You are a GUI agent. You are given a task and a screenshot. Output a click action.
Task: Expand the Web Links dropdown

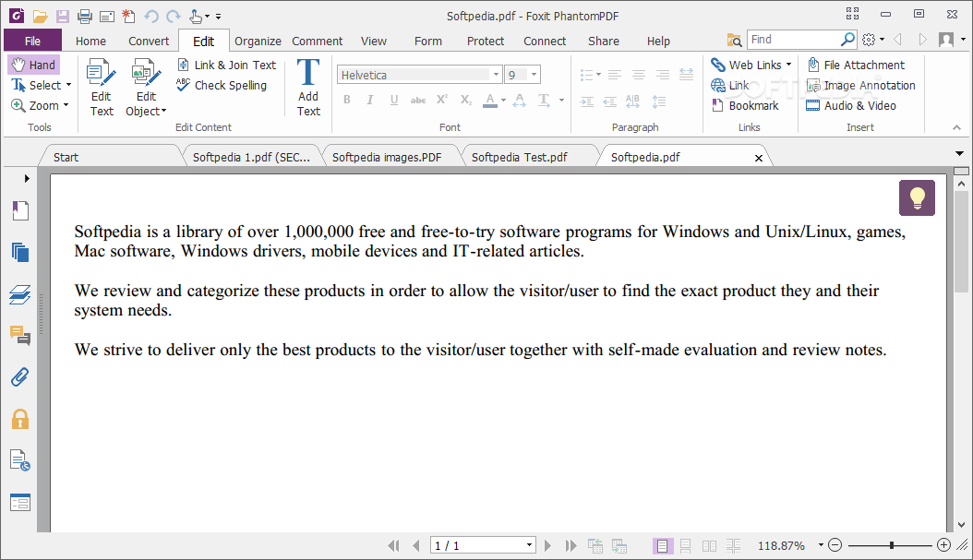point(788,65)
